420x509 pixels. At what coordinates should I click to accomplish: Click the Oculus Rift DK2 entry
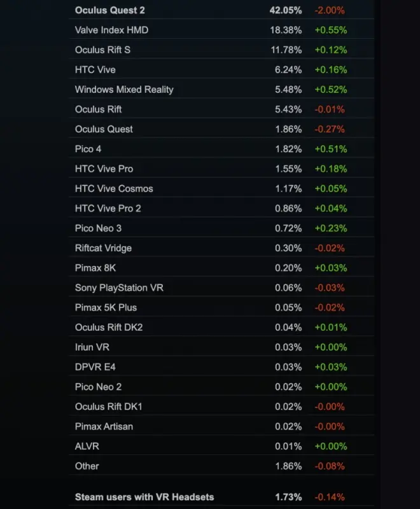point(109,327)
